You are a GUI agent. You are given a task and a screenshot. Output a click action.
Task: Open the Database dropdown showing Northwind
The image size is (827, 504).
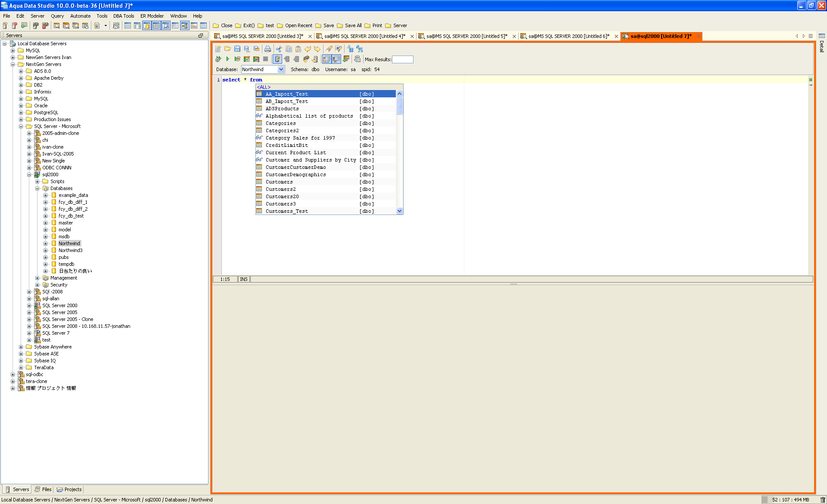(x=281, y=69)
